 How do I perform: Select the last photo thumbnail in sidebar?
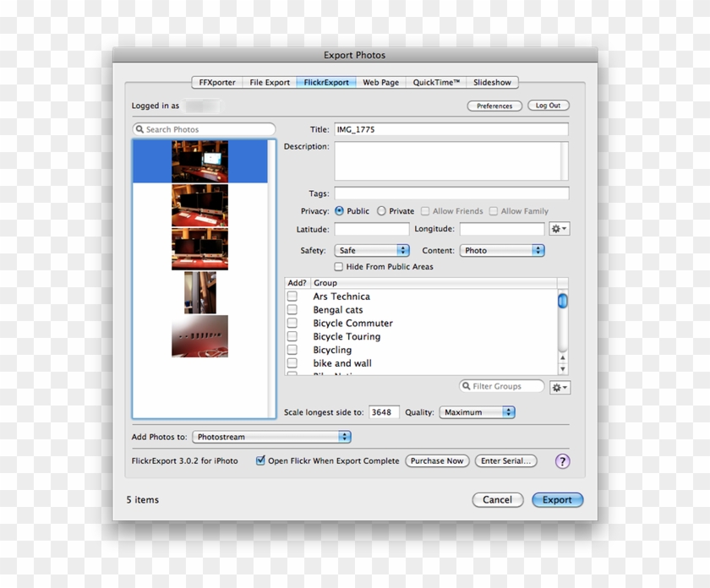pos(200,335)
